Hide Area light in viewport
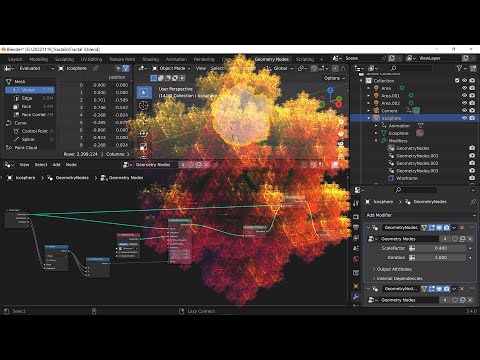480x360 pixels. [x=464, y=88]
